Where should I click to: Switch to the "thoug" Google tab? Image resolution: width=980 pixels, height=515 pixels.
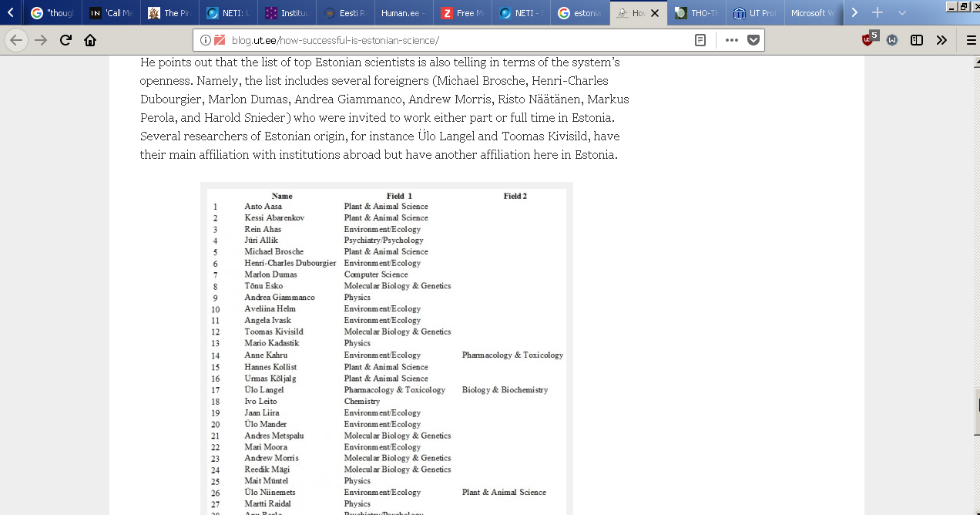[51, 13]
